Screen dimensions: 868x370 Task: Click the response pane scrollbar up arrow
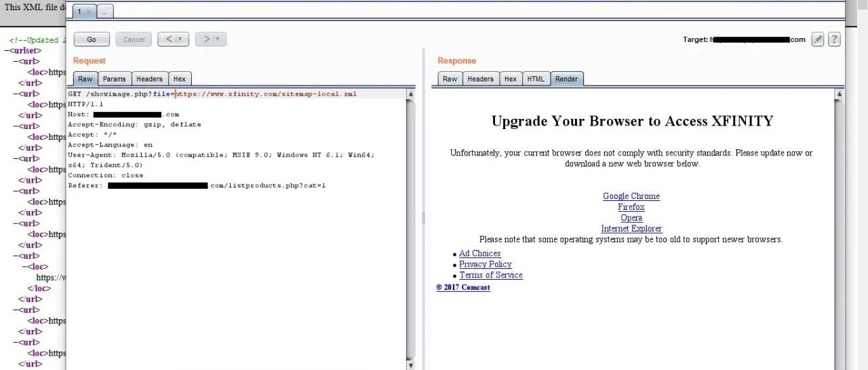840,94
